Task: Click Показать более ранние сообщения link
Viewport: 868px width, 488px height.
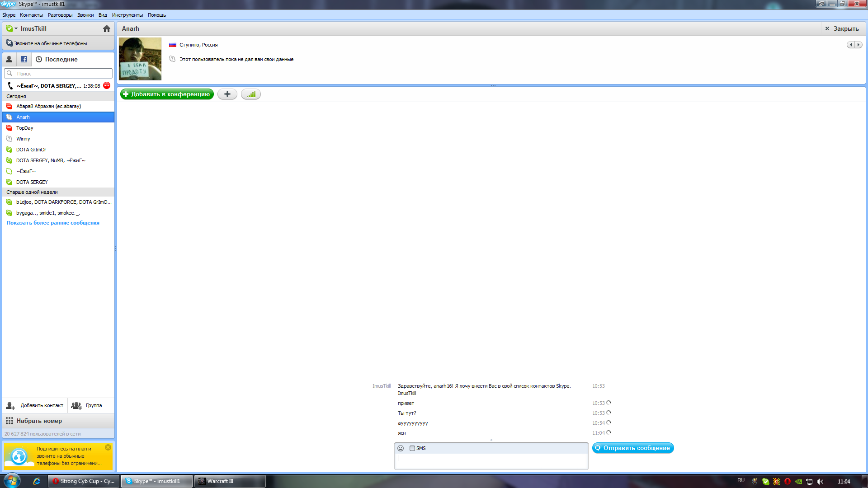Action: (53, 223)
